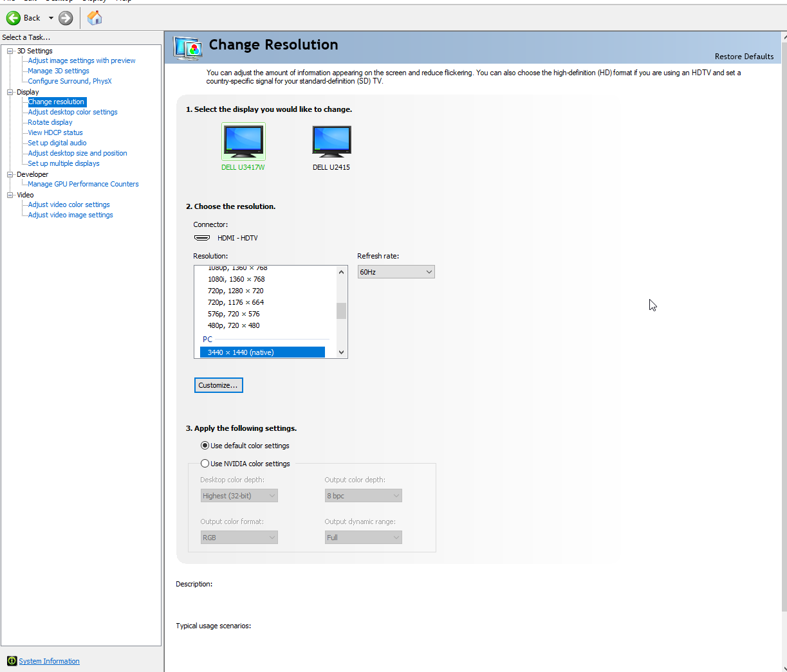
Task: Select Use default color settings radio
Action: click(x=205, y=446)
